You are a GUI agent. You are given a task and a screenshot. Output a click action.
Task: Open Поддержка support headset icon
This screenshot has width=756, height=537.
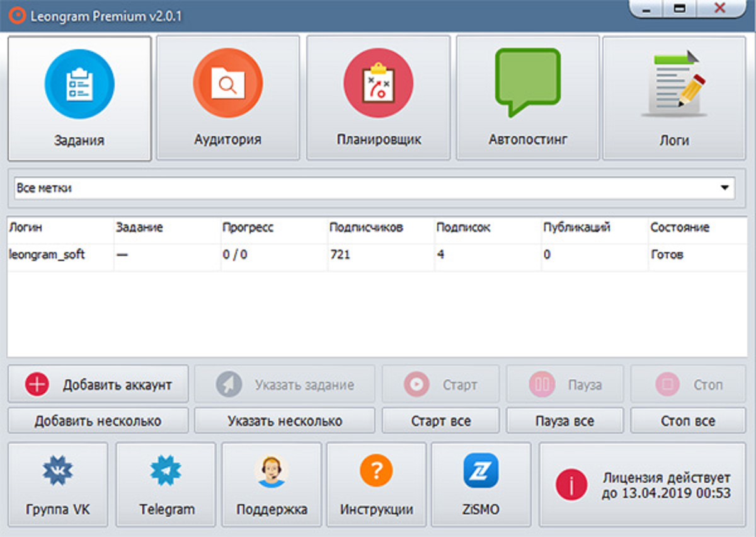272,472
